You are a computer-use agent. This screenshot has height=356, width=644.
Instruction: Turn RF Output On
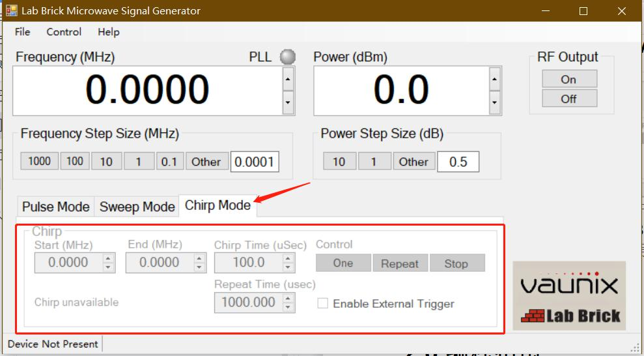pos(568,79)
